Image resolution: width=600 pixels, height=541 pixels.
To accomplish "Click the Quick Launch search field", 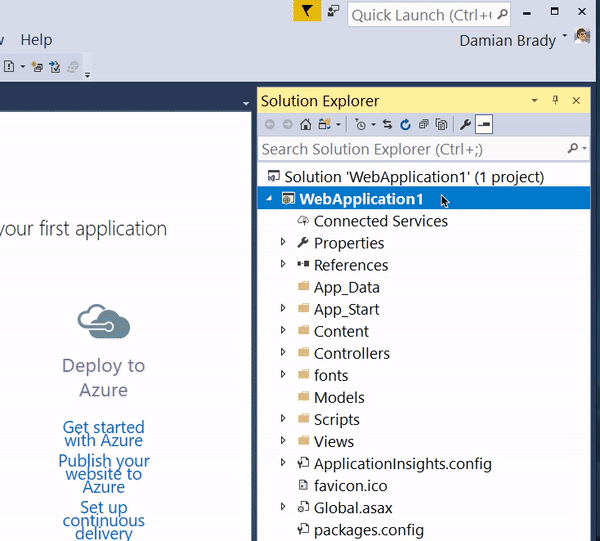I will pyautogui.click(x=429, y=15).
